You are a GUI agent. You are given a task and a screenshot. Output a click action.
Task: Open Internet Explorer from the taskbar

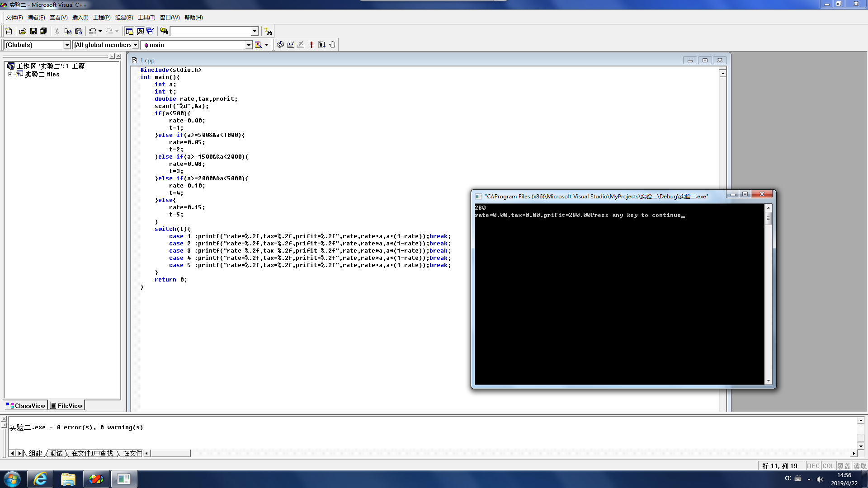click(40, 479)
